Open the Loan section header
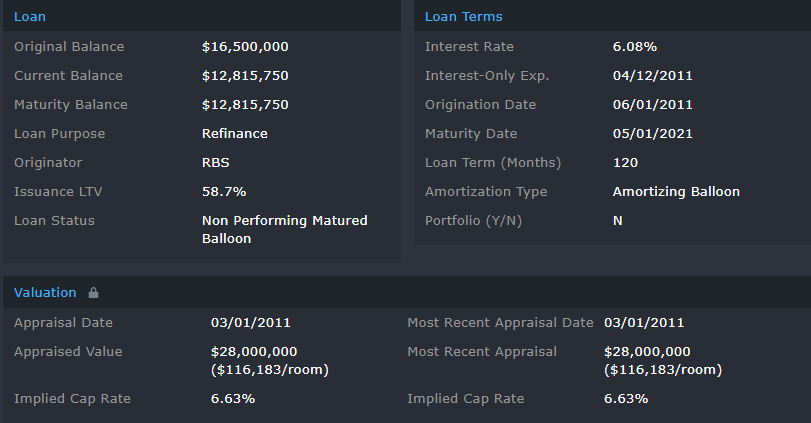Image resolution: width=811 pixels, height=423 pixels. coord(30,17)
